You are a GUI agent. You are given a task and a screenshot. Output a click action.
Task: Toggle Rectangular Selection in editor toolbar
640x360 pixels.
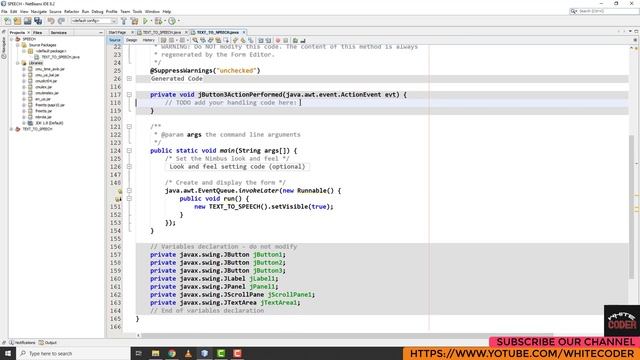(226, 40)
